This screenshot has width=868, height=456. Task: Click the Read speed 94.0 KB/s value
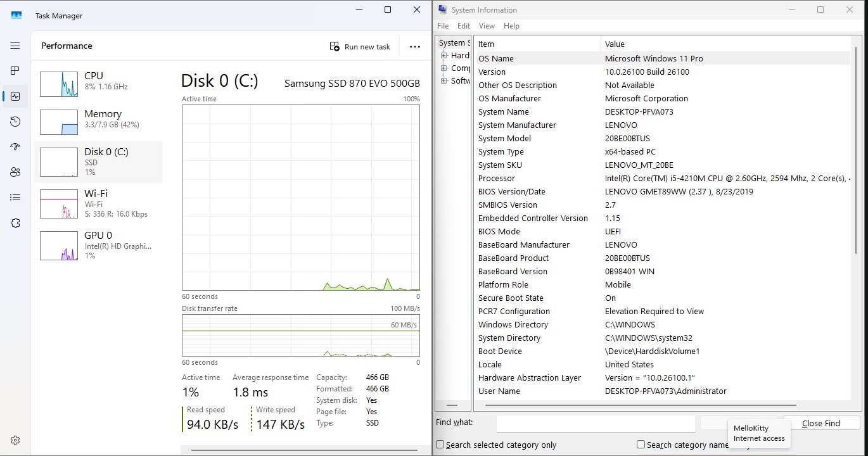click(x=212, y=424)
